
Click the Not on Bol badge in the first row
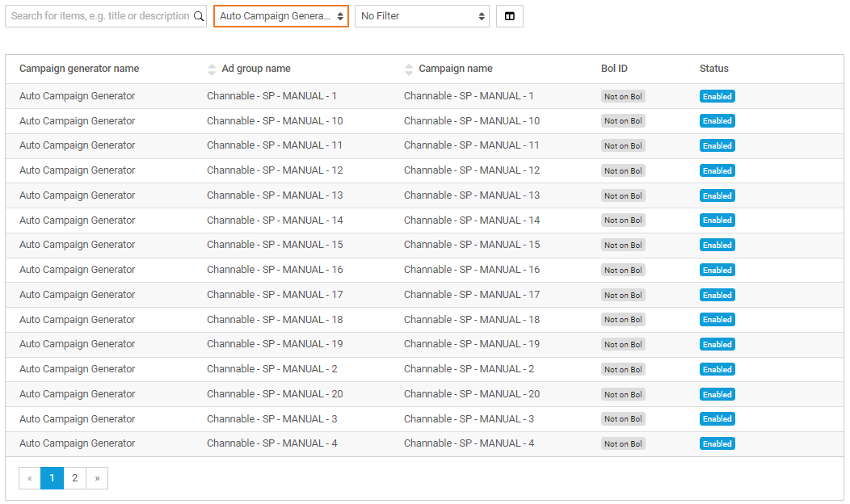click(x=623, y=95)
